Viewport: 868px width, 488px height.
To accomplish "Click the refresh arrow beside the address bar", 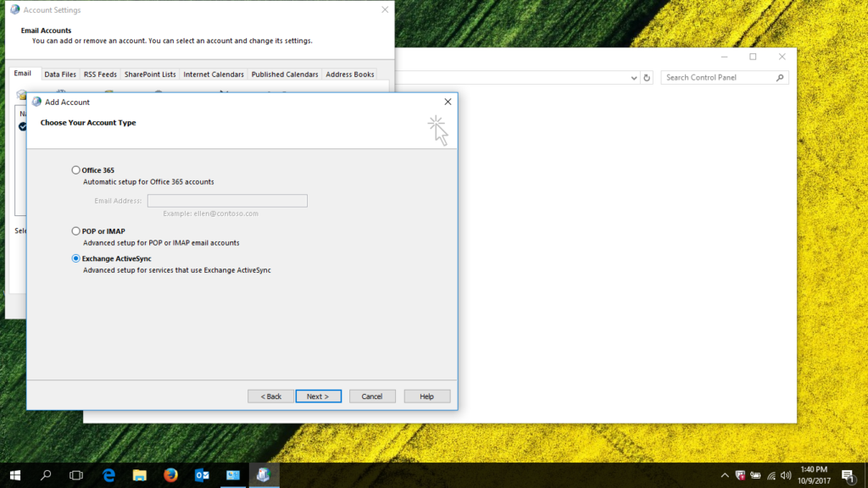I will tap(647, 77).
